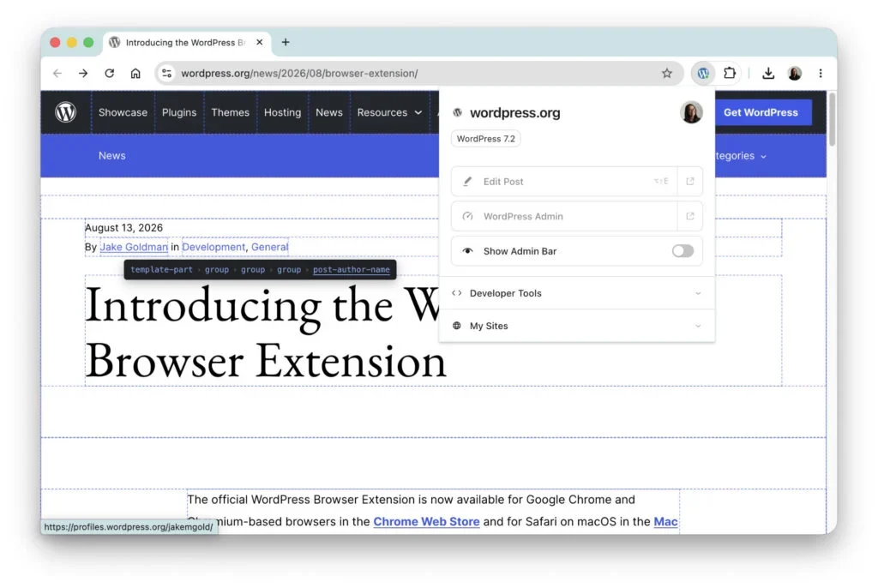Go to the browser home page
This screenshot has width=878, height=588.
[135, 74]
